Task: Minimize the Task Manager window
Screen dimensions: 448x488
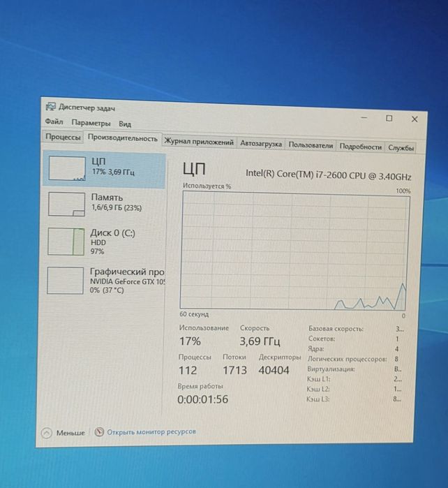Action: (364, 118)
